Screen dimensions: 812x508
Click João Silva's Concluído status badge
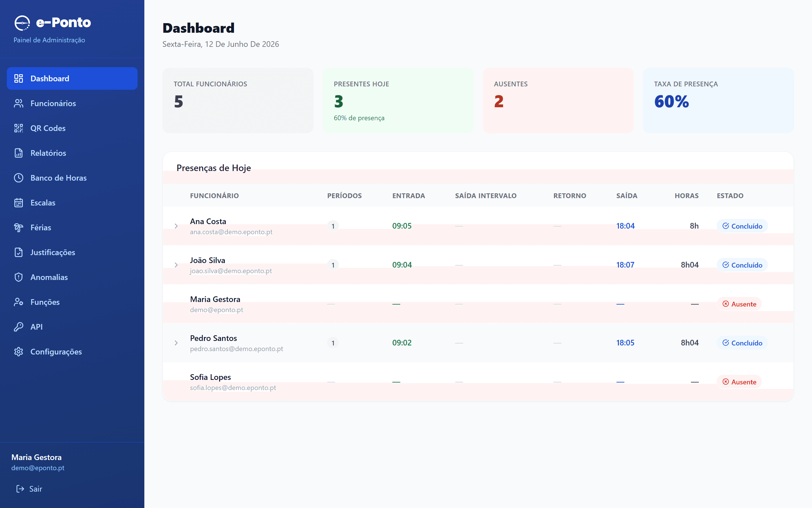(x=742, y=265)
